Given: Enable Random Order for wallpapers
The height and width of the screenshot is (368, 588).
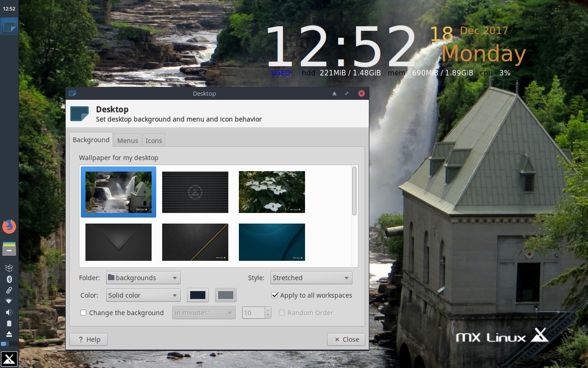Looking at the screenshot, I should (282, 312).
